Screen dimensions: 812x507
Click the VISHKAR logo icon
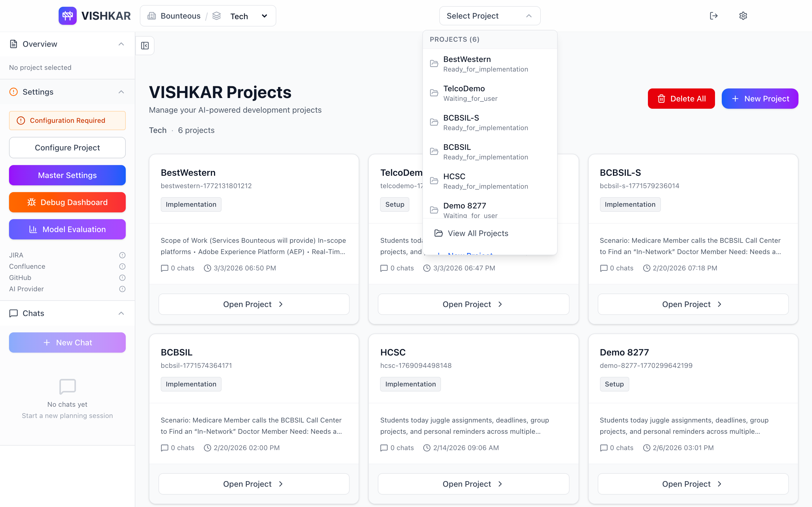[x=67, y=15]
